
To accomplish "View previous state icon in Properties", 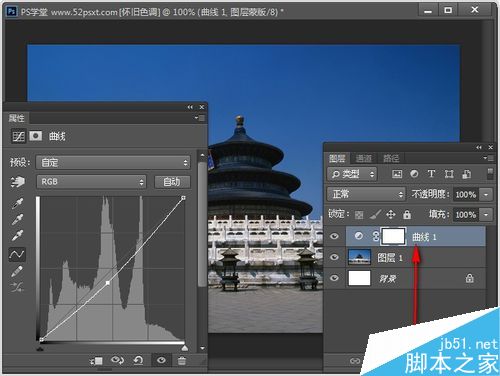I will [117, 360].
